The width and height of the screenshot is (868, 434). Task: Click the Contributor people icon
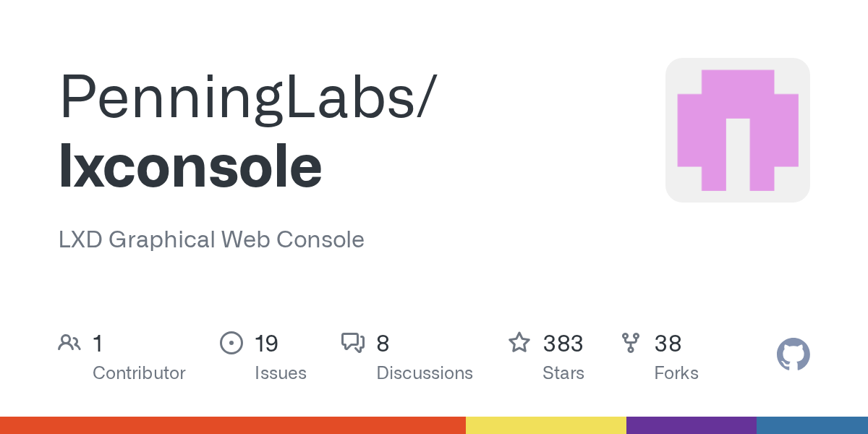click(69, 343)
